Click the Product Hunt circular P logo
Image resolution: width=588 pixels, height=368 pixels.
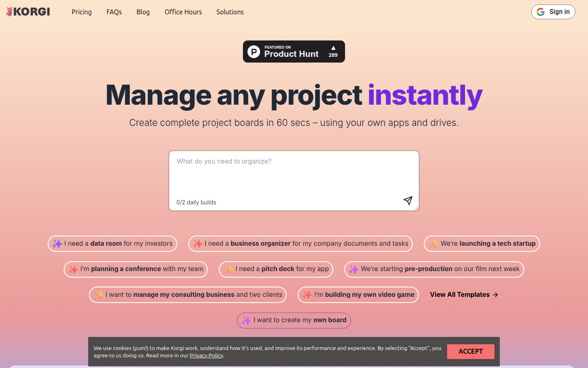pyautogui.click(x=254, y=52)
